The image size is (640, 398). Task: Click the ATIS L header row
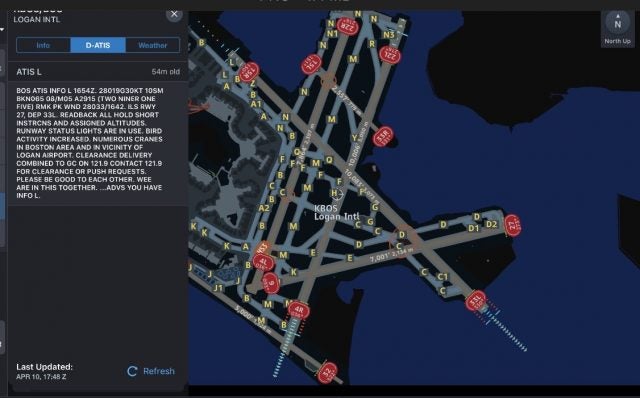pyautogui.click(x=98, y=72)
